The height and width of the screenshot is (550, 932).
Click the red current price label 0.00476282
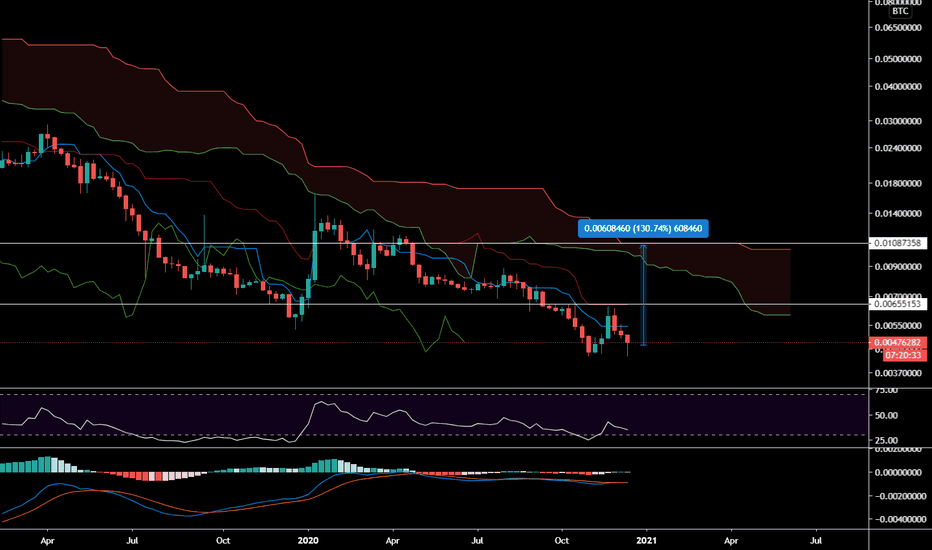(x=898, y=342)
